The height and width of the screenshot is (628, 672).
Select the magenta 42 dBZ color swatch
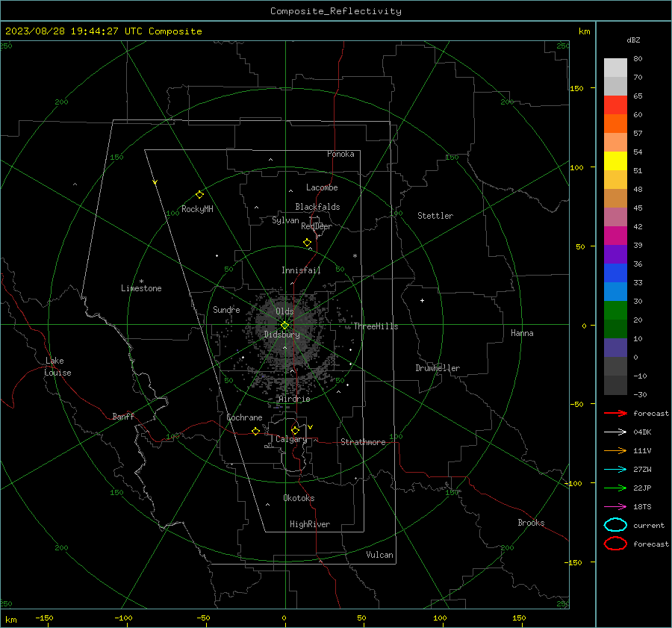[x=615, y=236]
